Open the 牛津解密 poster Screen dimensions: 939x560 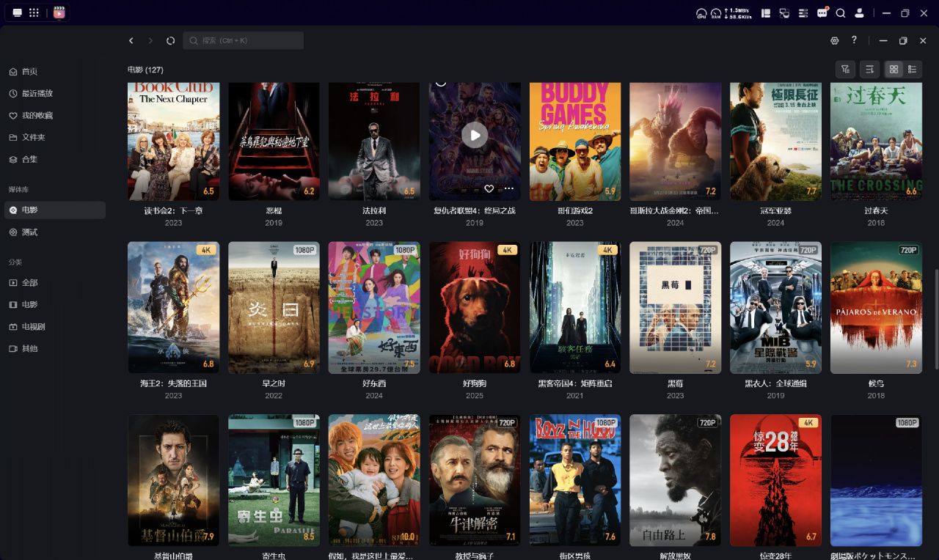click(475, 480)
